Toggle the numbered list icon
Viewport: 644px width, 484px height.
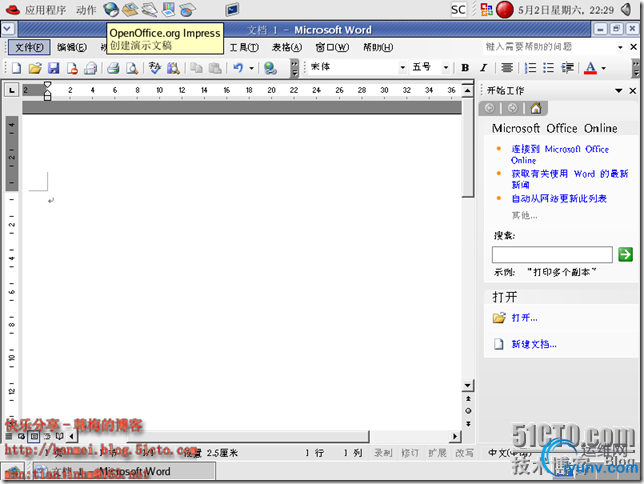530,68
